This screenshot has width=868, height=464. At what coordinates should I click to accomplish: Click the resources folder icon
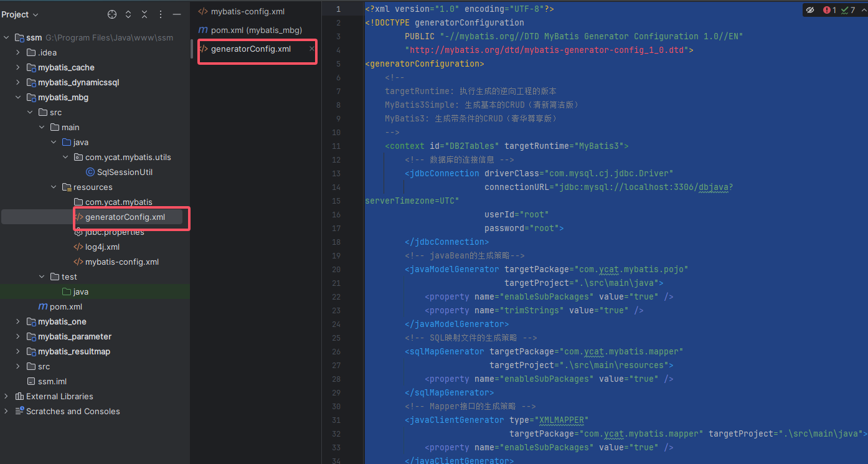click(x=67, y=187)
